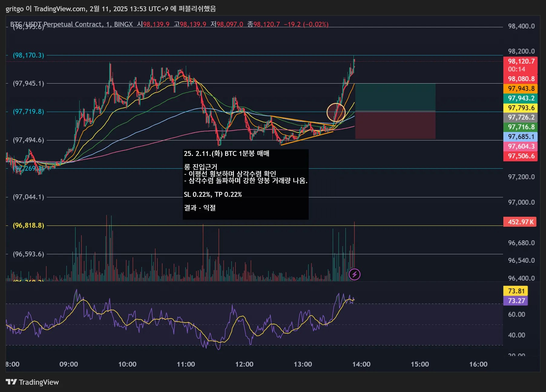The image size is (546, 392).
Task: Click the TradingView.com publisher header text
Action: [x=111, y=9]
